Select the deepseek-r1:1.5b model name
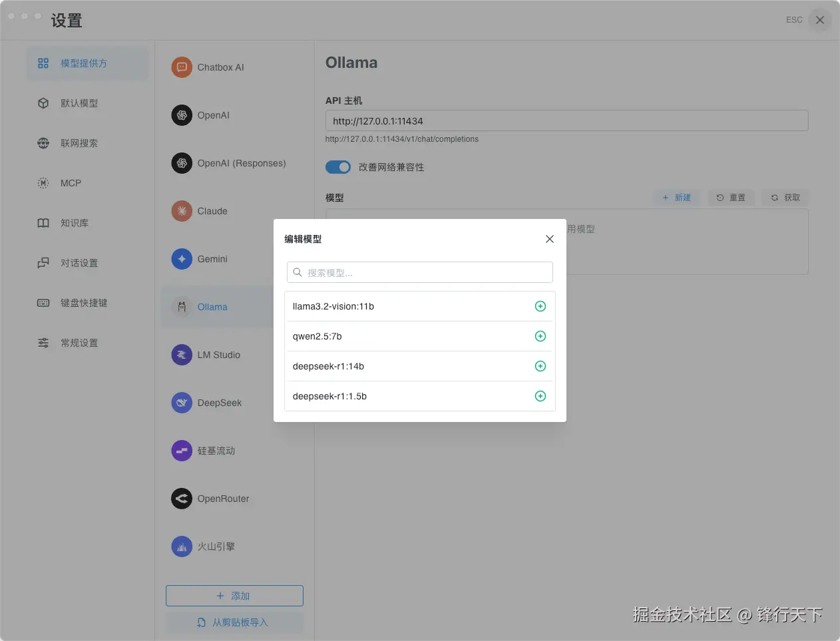The height and width of the screenshot is (641, 840). (329, 396)
